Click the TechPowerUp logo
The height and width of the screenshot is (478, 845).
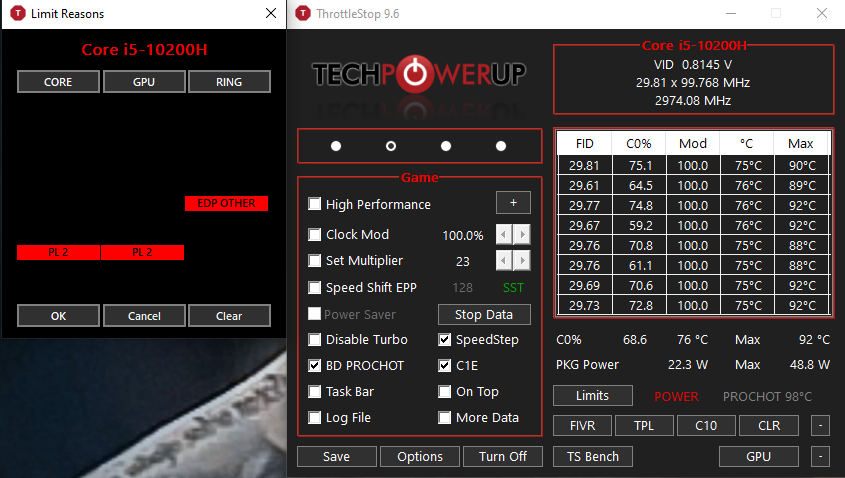click(x=419, y=74)
